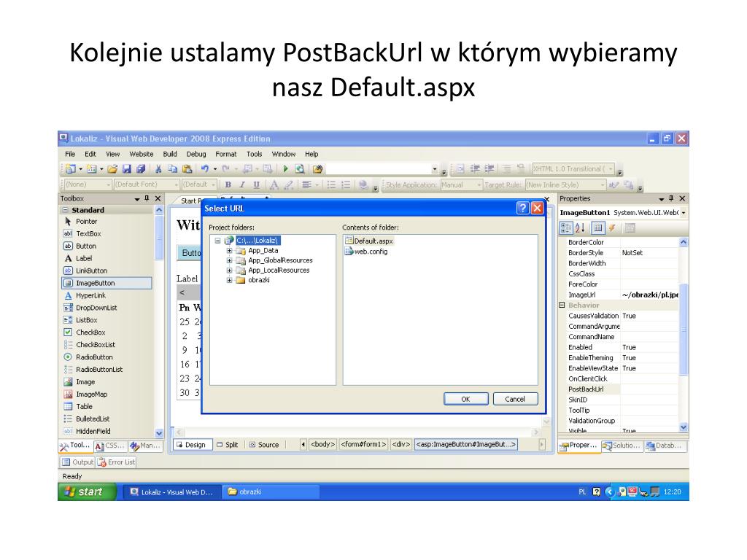Click Cancel in Select URL dialog

(x=515, y=399)
